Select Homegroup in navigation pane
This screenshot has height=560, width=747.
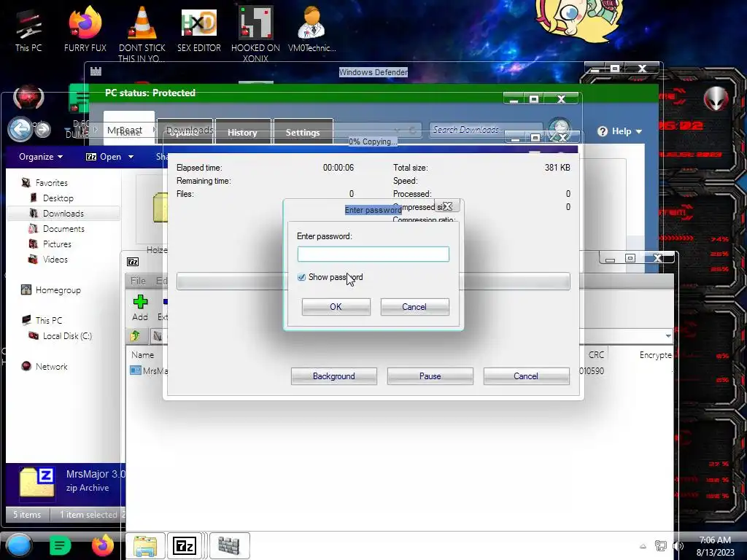58,290
